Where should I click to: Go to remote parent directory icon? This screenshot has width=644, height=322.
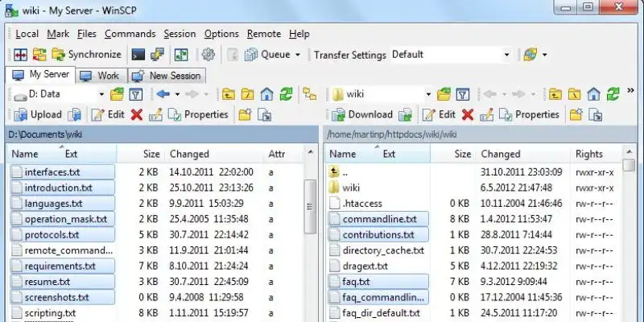click(x=555, y=94)
